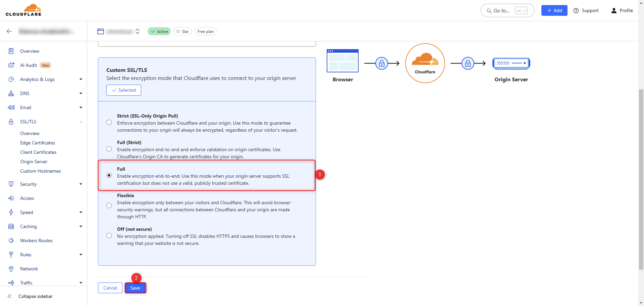Click the Origin Server diagram illustration

coord(511,63)
